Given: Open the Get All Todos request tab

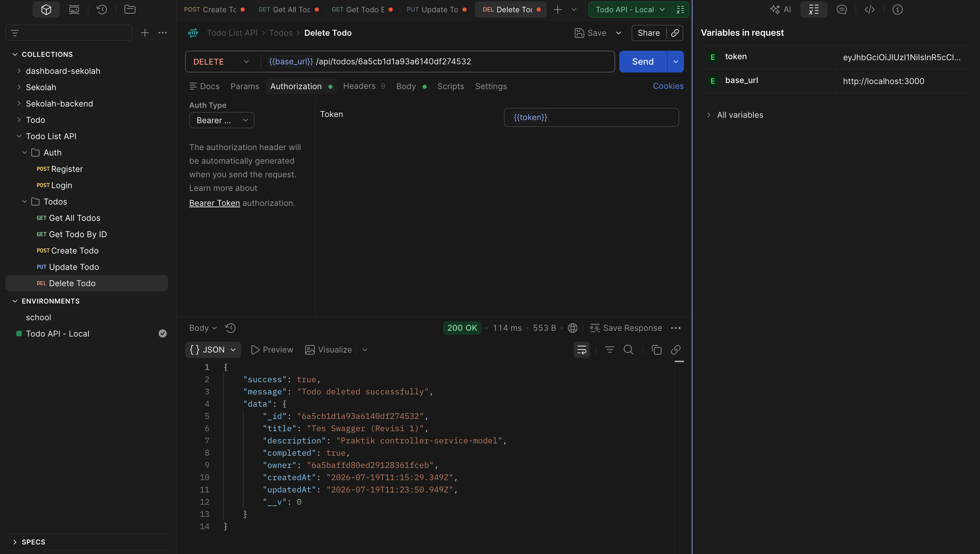Looking at the screenshot, I should click(x=288, y=10).
